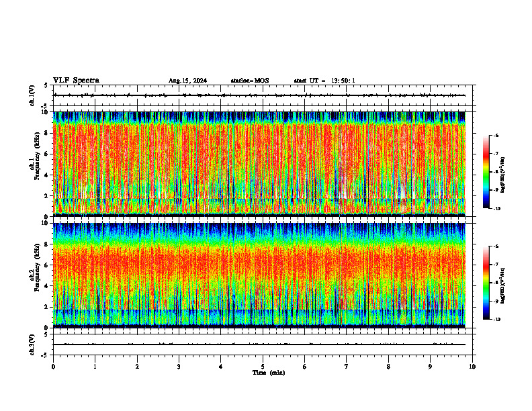
Task: Click the "10" tick on the time axis
Action: click(x=472, y=367)
